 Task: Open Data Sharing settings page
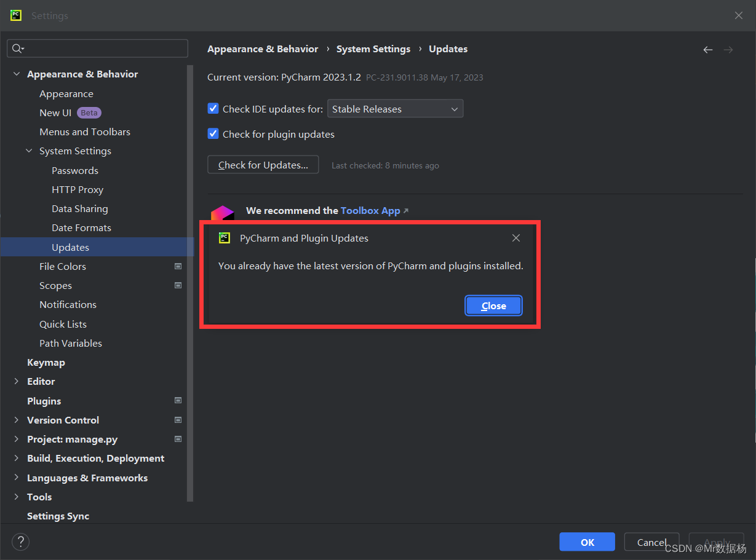[80, 208]
